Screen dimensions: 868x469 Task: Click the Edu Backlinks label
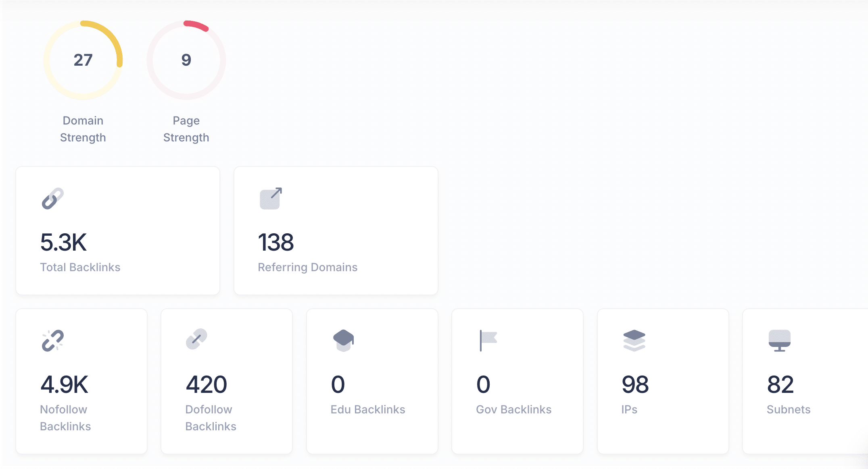pos(367,409)
